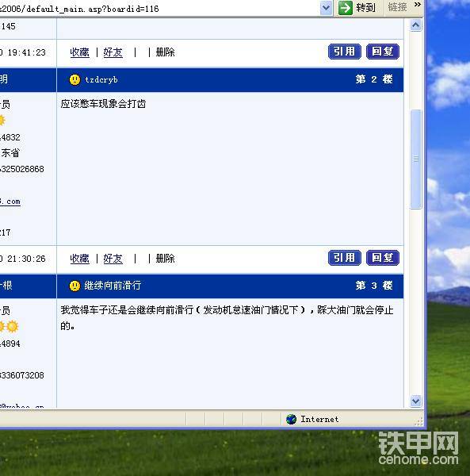This screenshot has width=470, height=476.
Task: Click the 第 2 楼 floor label
Action: [374, 79]
